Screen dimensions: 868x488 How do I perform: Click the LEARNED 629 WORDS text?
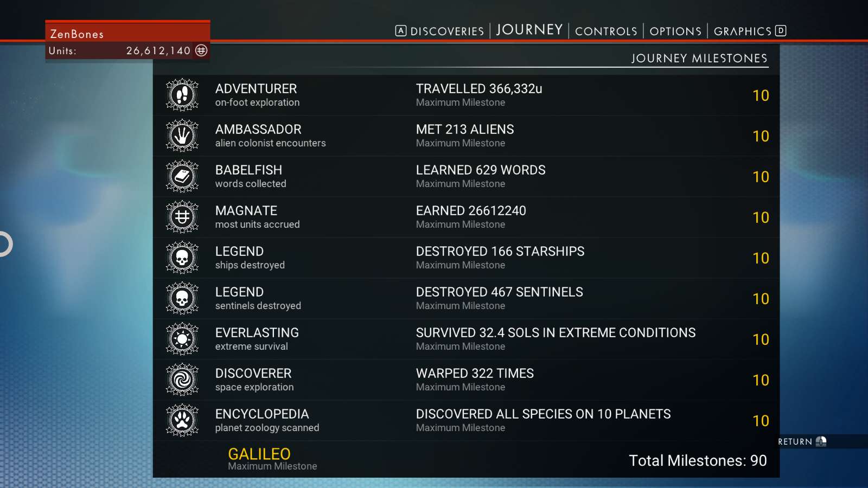click(481, 170)
